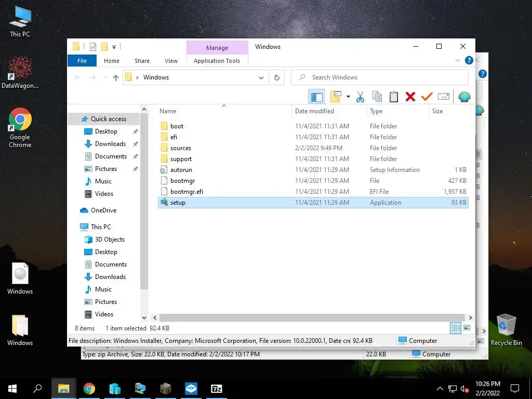Open folder options toolbar icon
Image resolution: width=532 pixels, height=399 pixels.
coord(336,97)
